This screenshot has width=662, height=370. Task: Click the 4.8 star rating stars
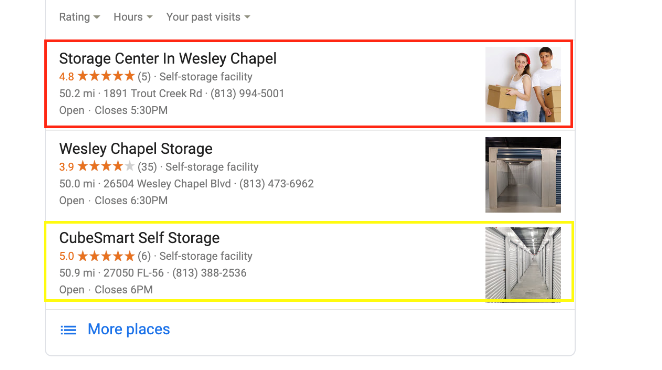(x=106, y=76)
